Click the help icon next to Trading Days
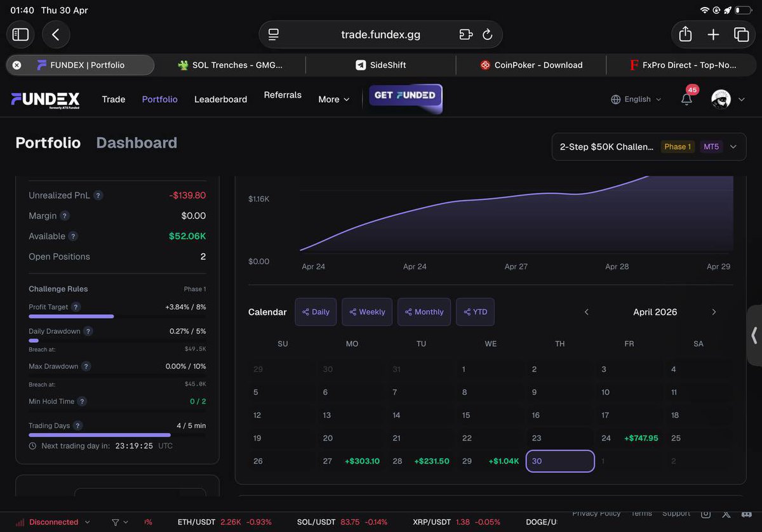762x532 pixels. pos(77,426)
